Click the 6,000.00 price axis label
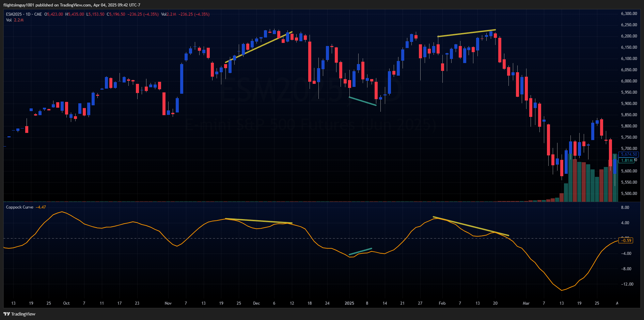644x320 pixels. [629, 81]
